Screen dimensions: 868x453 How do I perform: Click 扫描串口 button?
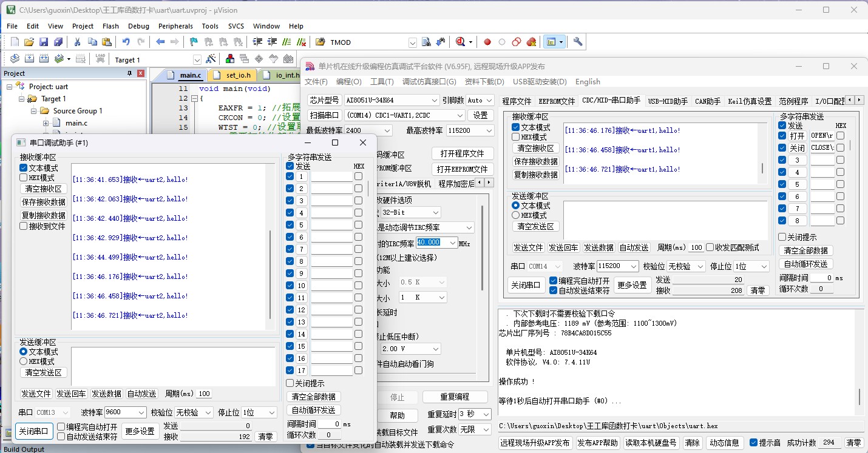(x=325, y=115)
